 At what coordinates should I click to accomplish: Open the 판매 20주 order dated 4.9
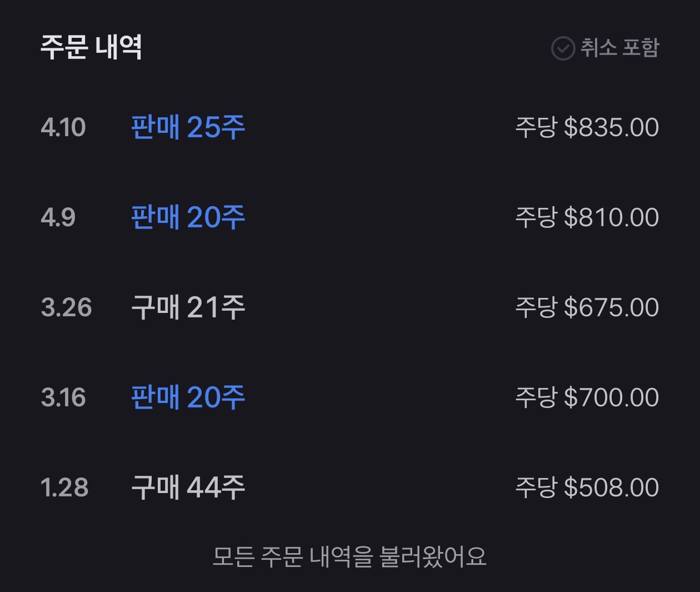pos(188,217)
